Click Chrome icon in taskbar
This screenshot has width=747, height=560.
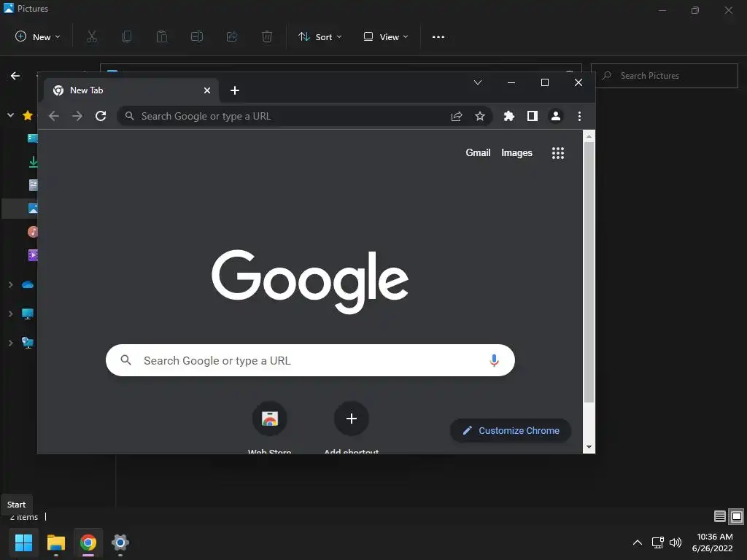[88, 542]
